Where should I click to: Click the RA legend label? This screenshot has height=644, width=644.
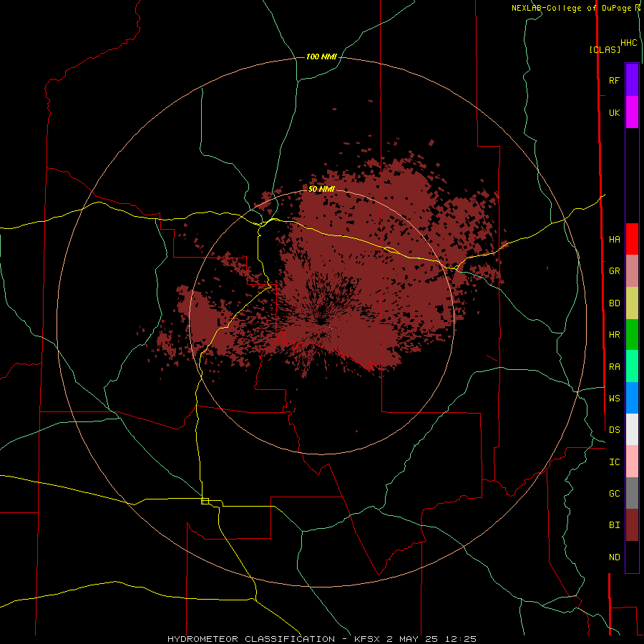click(614, 367)
